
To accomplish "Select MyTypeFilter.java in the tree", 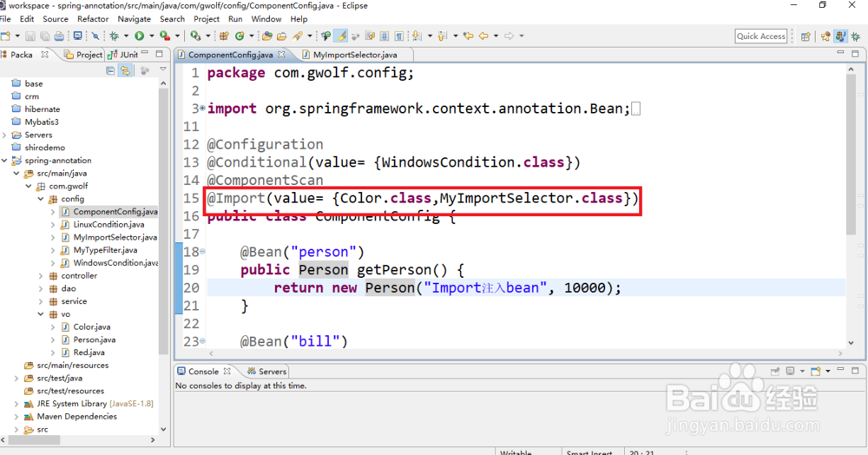I will 105,250.
